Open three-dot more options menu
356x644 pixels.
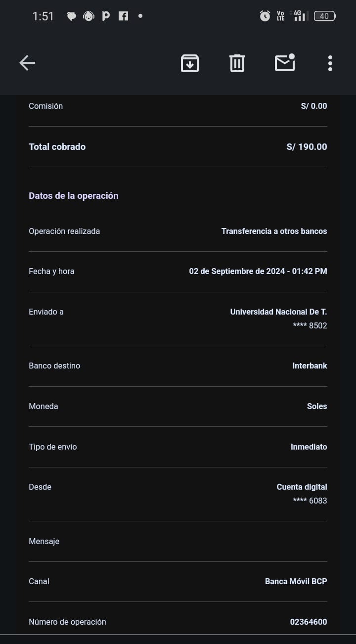(330, 63)
